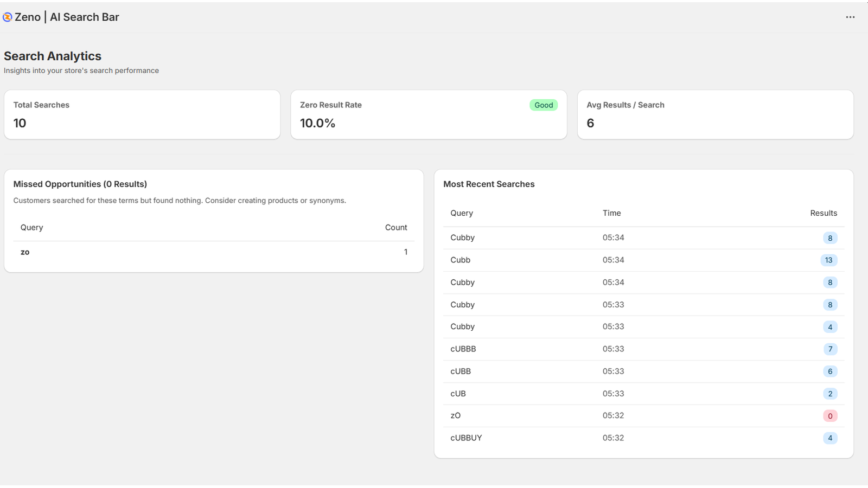The height and width of the screenshot is (488, 868).
Task: Click the Avg Results / Search card
Action: coord(715,114)
